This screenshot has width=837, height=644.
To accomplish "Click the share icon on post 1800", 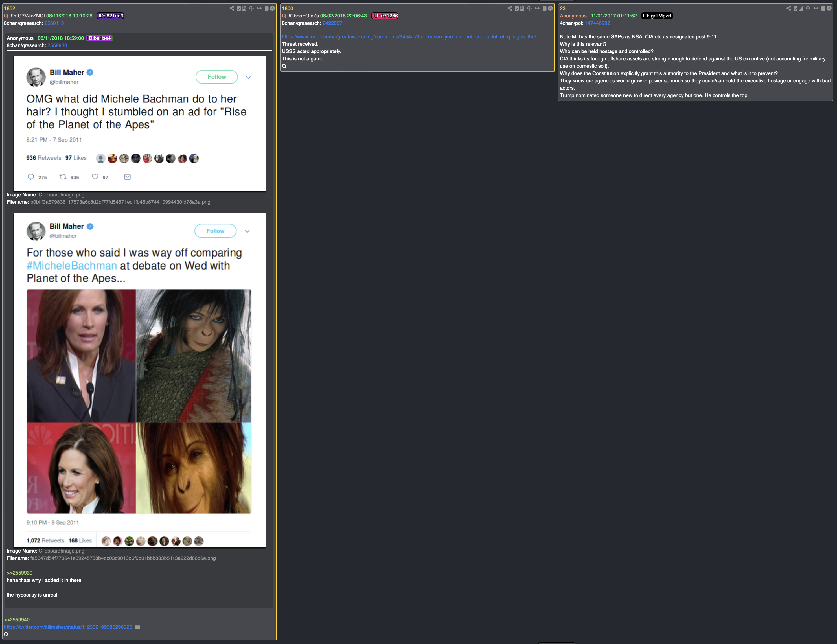I will click(510, 8).
